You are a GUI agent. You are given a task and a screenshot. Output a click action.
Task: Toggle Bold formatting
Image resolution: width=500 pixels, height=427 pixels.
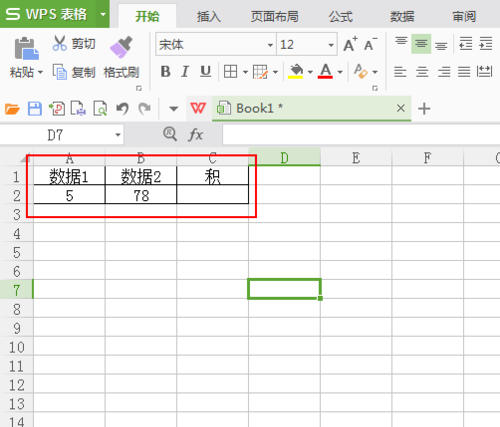tap(165, 72)
